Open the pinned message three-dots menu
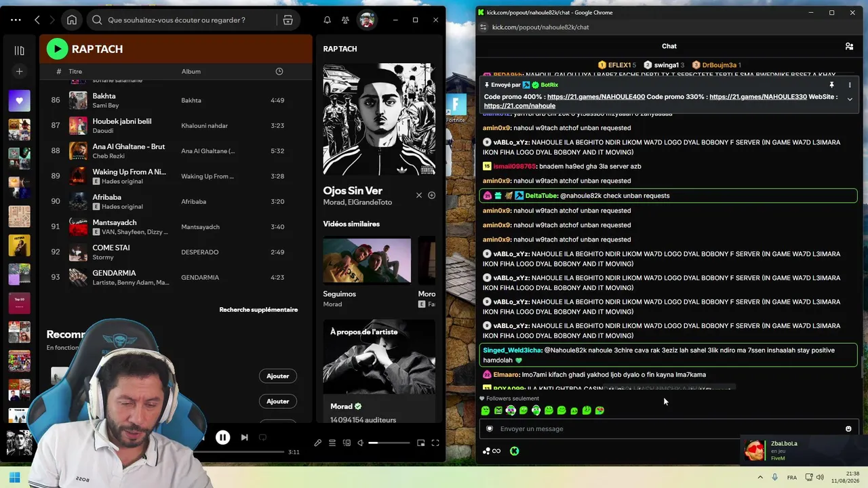 point(850,85)
